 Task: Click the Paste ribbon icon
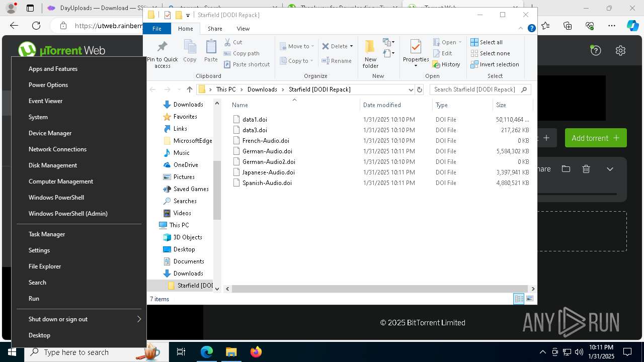211,51
